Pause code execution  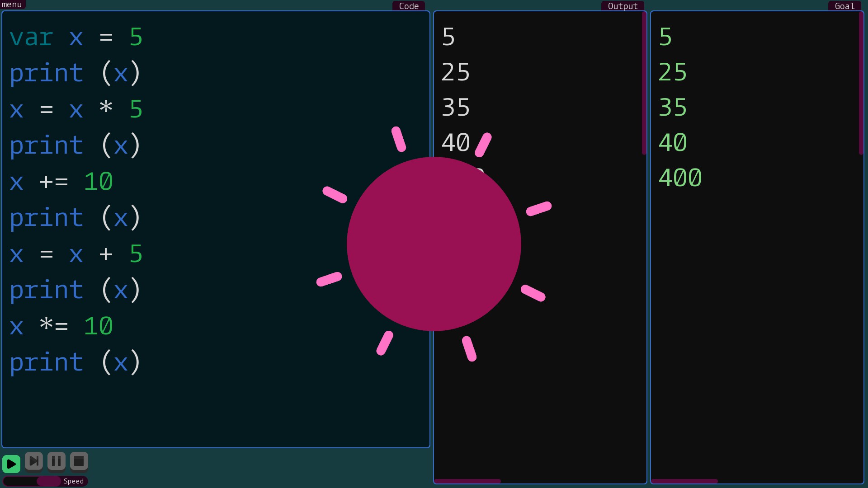(57, 461)
